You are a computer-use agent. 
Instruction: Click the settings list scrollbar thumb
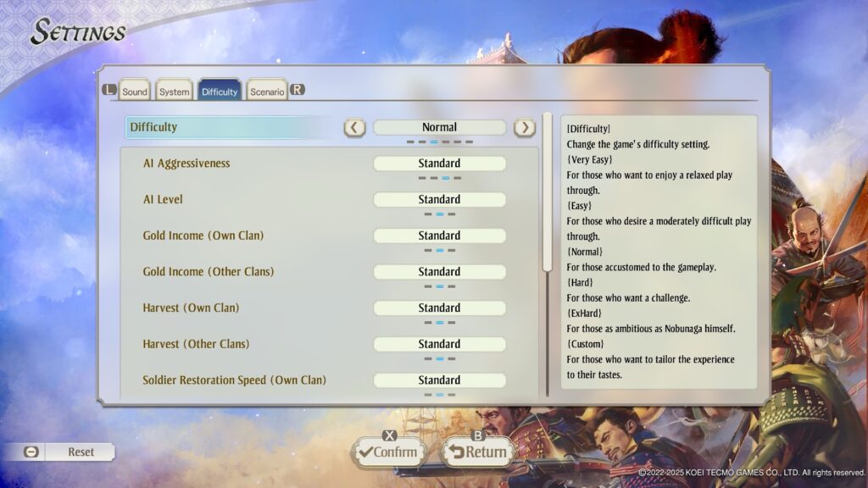548,192
